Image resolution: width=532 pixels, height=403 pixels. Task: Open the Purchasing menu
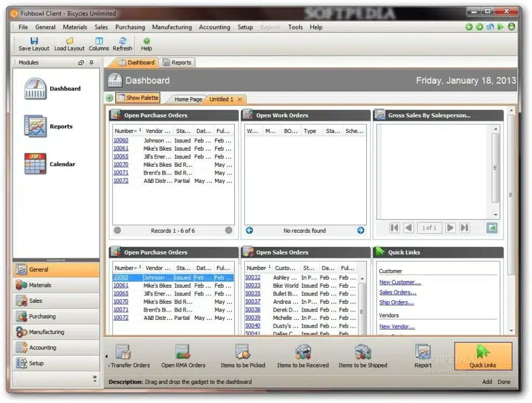pos(130,27)
